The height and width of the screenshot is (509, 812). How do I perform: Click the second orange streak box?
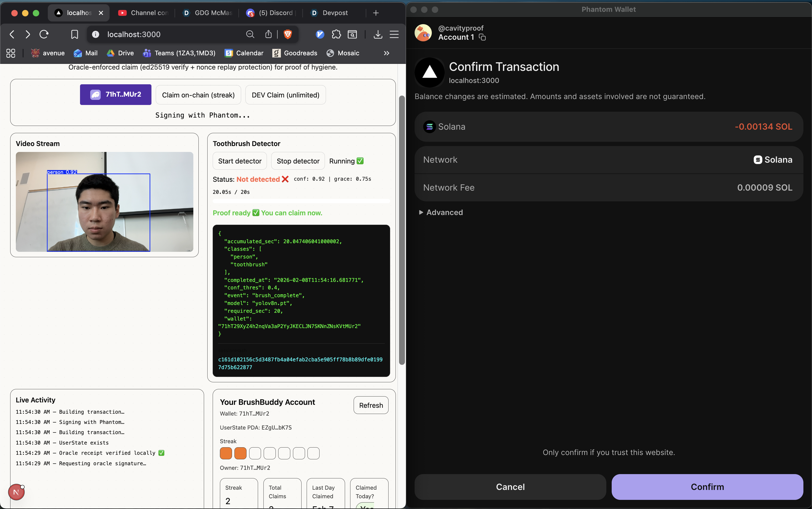pyautogui.click(x=240, y=453)
